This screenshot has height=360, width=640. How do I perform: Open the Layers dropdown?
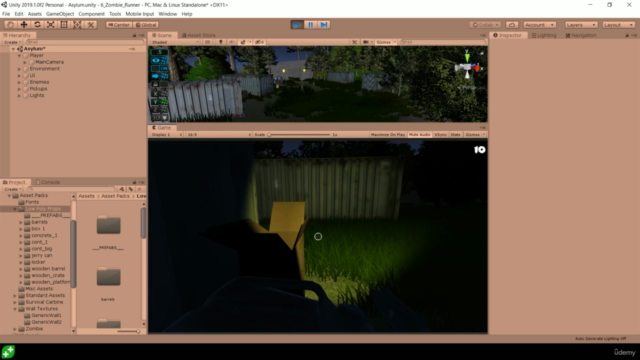(x=581, y=25)
